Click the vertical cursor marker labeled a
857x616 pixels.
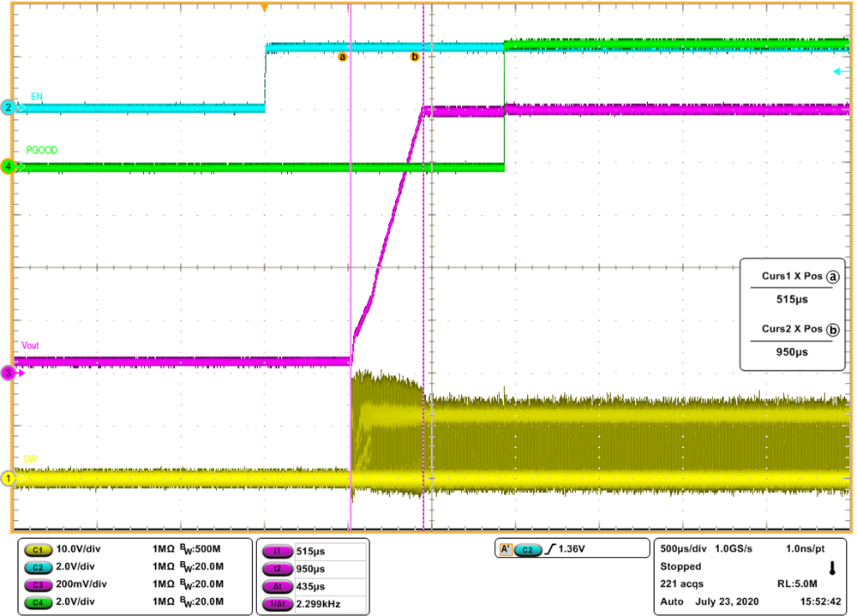pos(344,56)
